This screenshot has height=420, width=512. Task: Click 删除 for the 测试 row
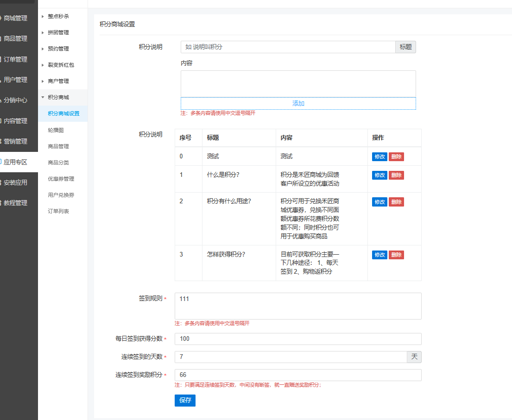pos(397,157)
